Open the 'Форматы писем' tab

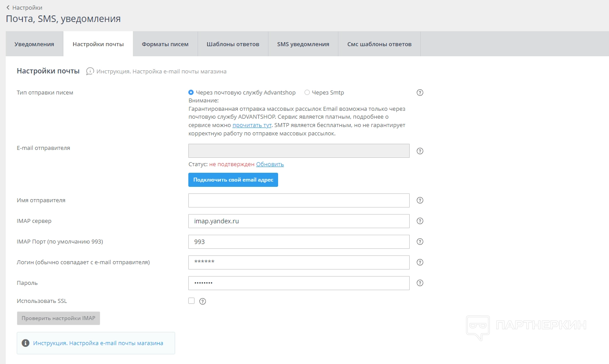[x=165, y=44]
